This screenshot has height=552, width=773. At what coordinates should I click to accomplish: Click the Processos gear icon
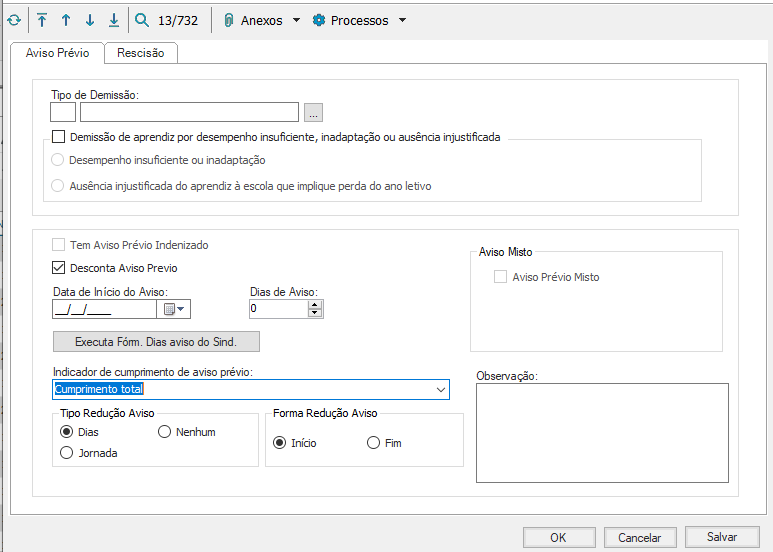click(319, 20)
